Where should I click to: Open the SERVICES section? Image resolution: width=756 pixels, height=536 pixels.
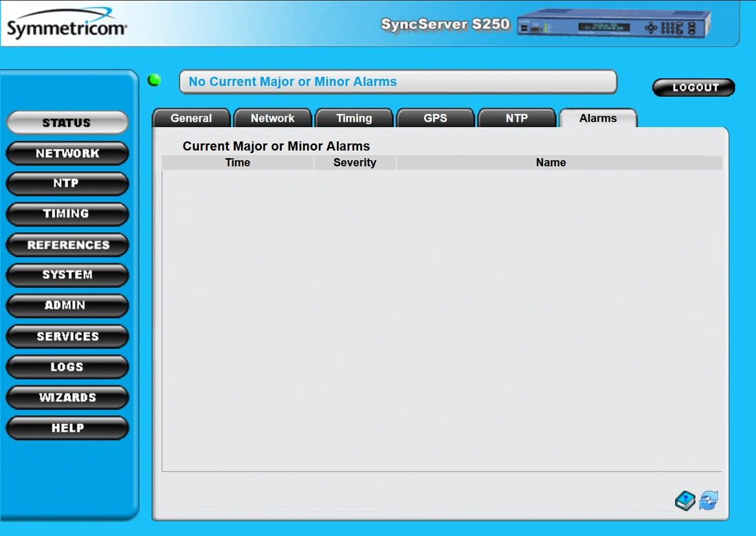67,337
